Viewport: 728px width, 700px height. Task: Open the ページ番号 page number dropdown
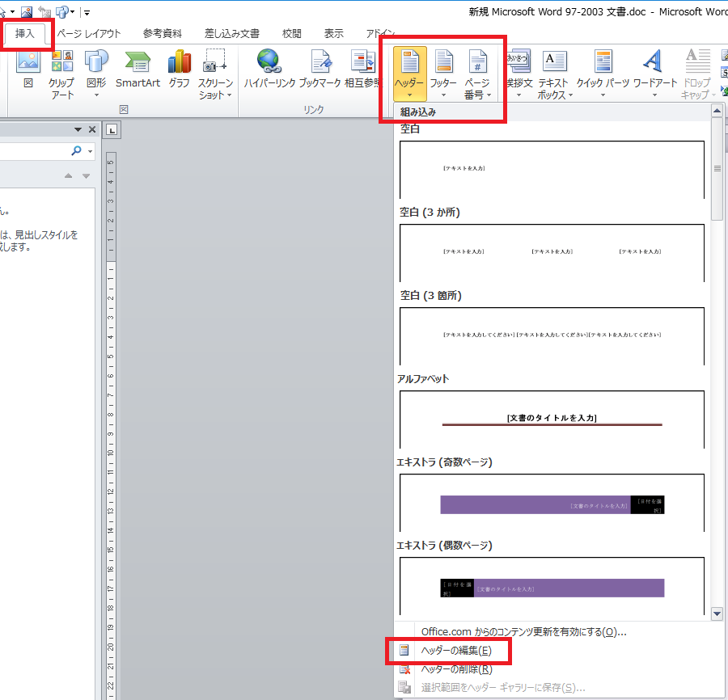[477, 74]
